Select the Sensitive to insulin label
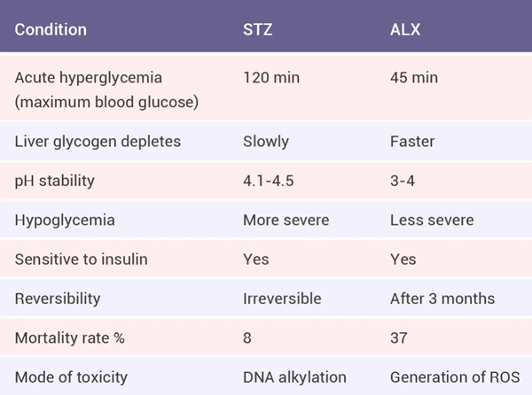The width and height of the screenshot is (532, 395). click(x=81, y=259)
